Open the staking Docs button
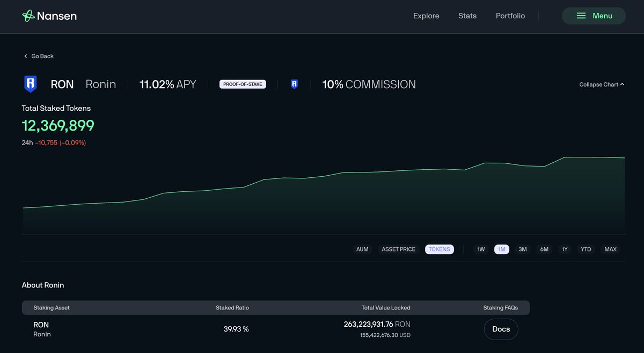The height and width of the screenshot is (353, 644). pos(501,329)
